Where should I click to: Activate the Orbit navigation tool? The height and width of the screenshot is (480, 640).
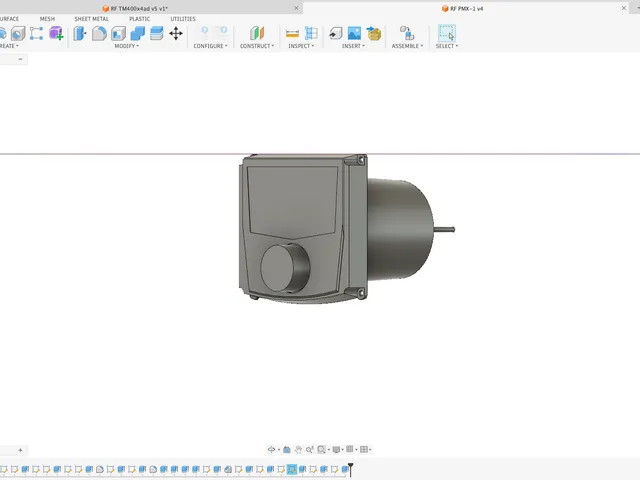[x=271, y=449]
